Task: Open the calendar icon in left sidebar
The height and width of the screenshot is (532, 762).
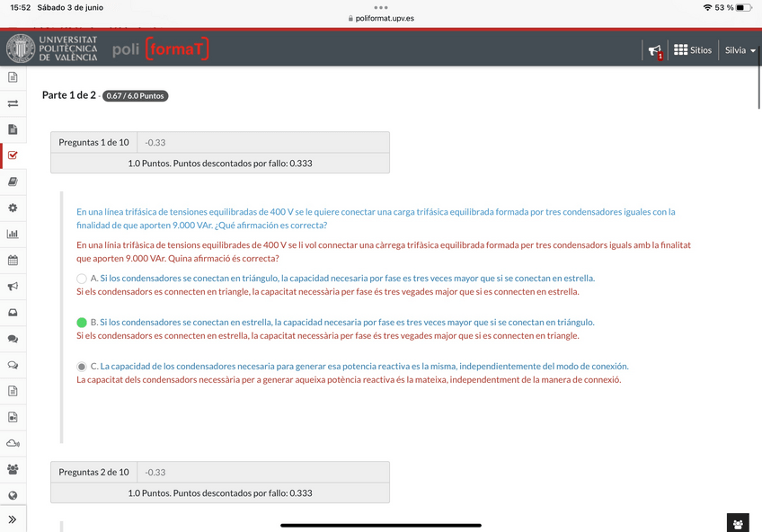Action: tap(13, 261)
